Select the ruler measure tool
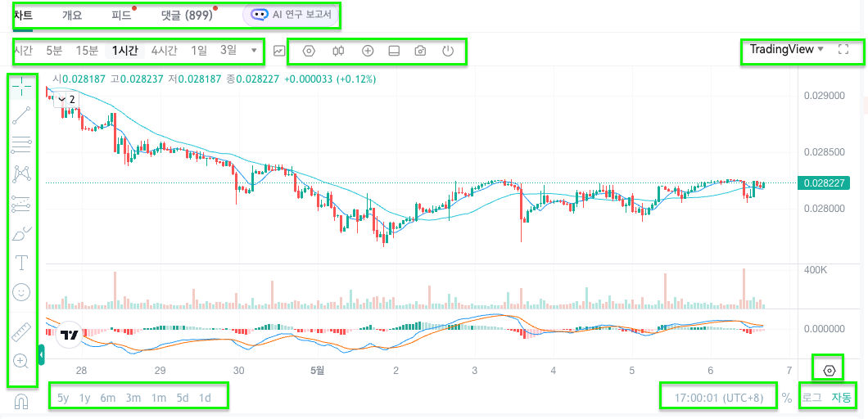The width and height of the screenshot is (868, 419). click(x=21, y=331)
